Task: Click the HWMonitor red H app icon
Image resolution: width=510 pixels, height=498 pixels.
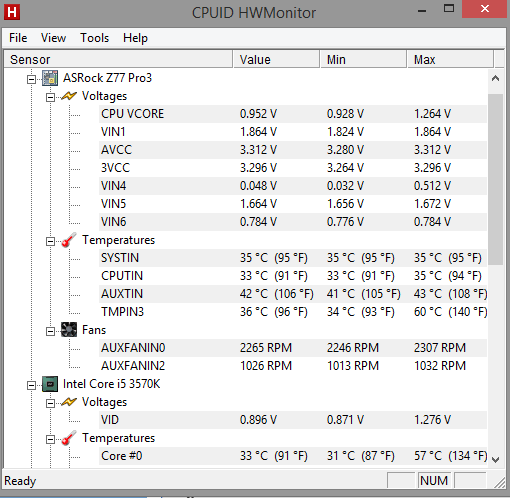Action: pyautogui.click(x=12, y=12)
